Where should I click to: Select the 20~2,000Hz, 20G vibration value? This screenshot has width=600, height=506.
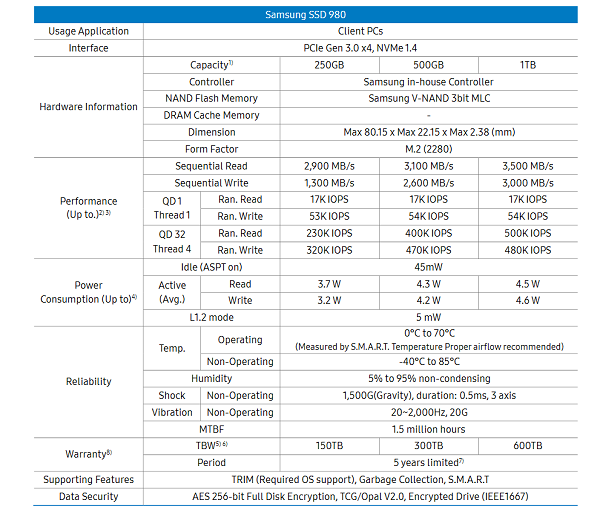(429, 412)
